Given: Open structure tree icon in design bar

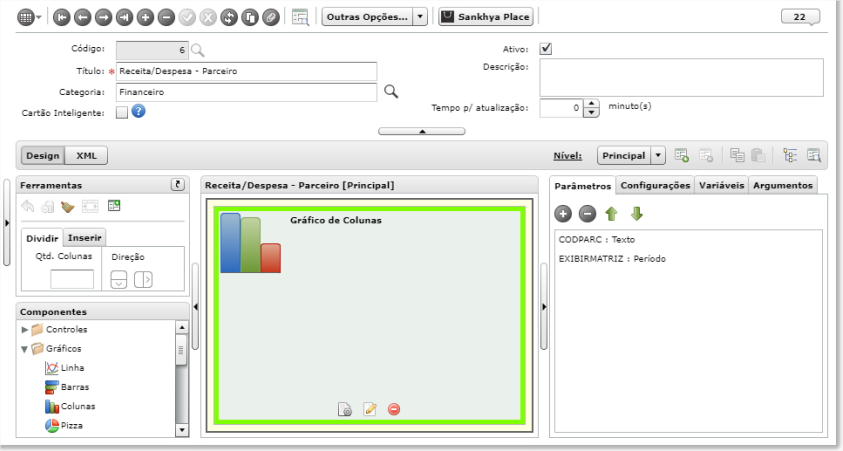Looking at the screenshot, I should pyautogui.click(x=790, y=155).
